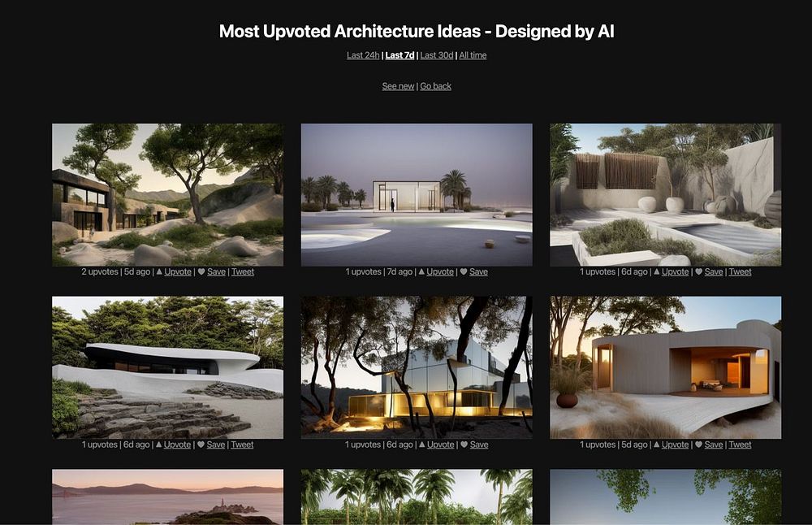Click the triangle icon under the white curved-roof house
812x525 pixels.
pos(159,445)
